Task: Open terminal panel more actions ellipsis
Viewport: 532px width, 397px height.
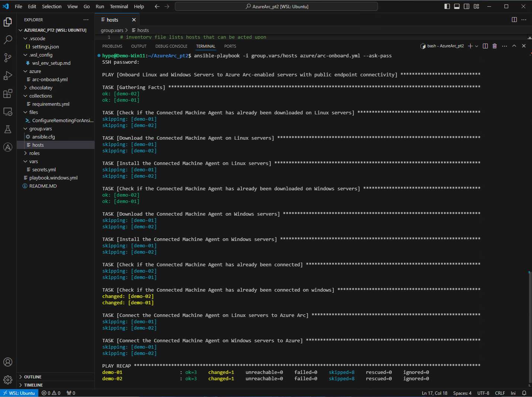Action: 504,46
